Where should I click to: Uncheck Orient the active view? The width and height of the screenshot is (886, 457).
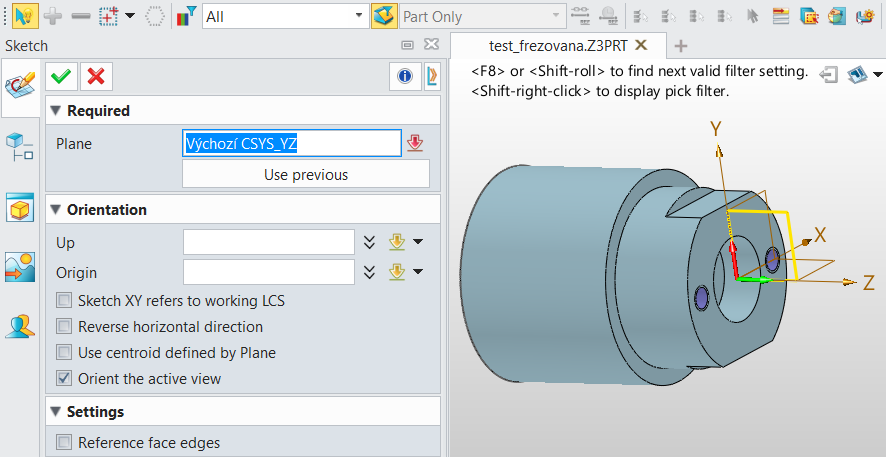coord(64,378)
